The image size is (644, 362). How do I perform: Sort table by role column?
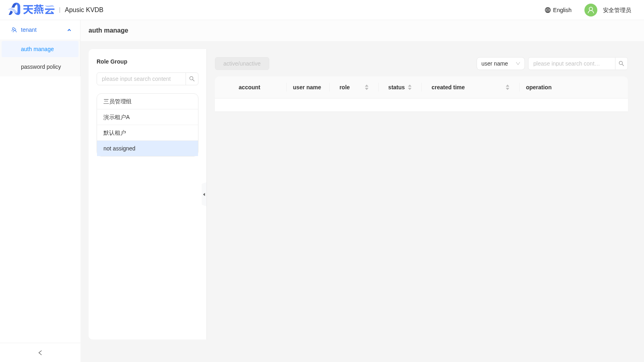(x=367, y=87)
